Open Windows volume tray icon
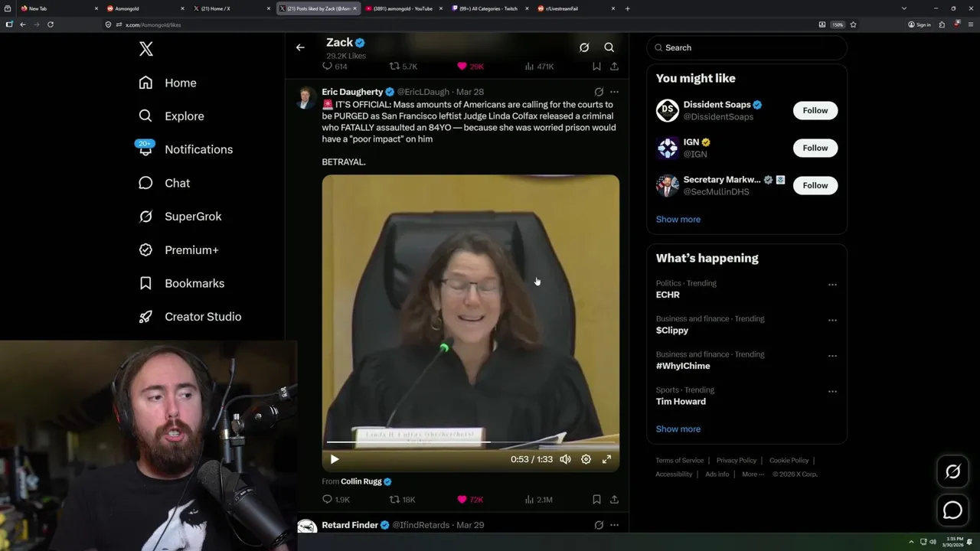 point(933,542)
